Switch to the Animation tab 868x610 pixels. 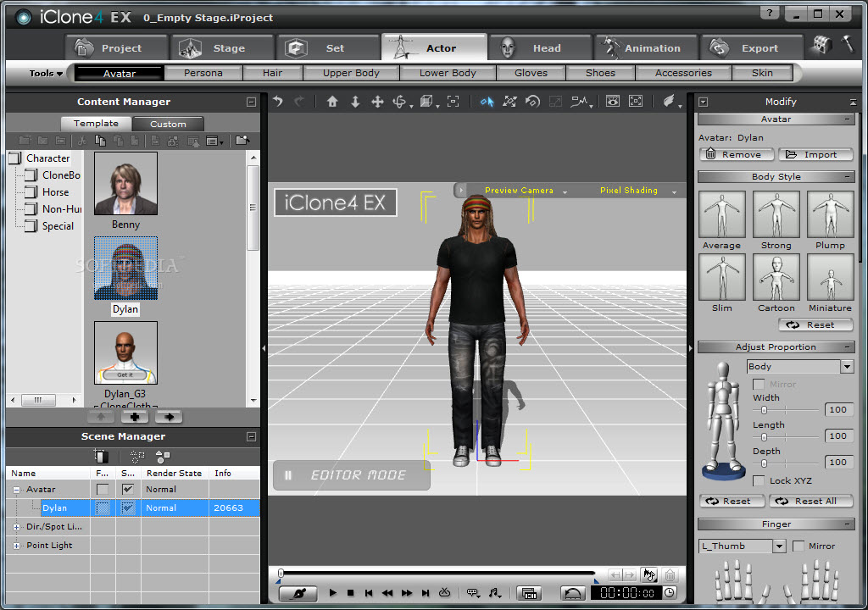click(x=646, y=48)
